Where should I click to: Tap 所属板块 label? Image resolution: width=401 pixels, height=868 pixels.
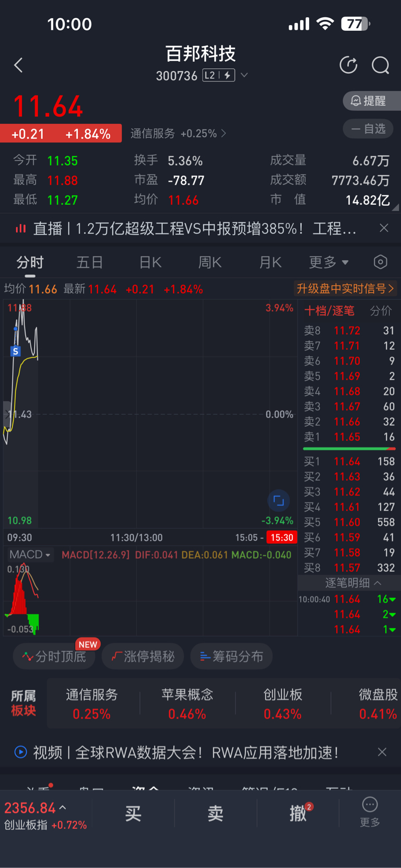[23, 703]
